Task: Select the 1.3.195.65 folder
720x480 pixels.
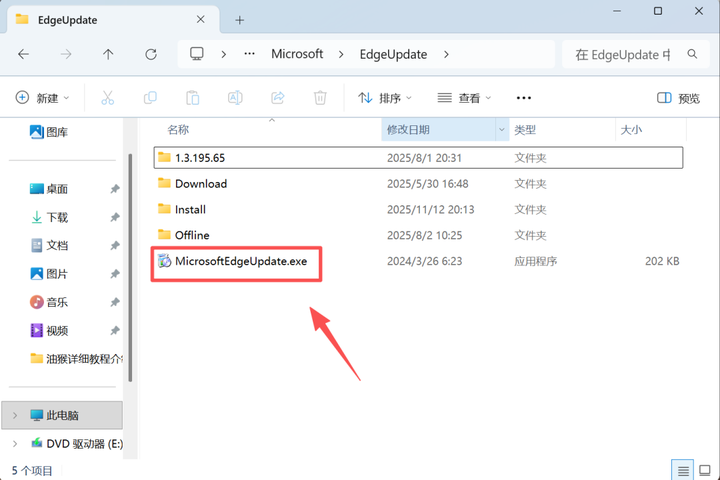Action: tap(418, 158)
